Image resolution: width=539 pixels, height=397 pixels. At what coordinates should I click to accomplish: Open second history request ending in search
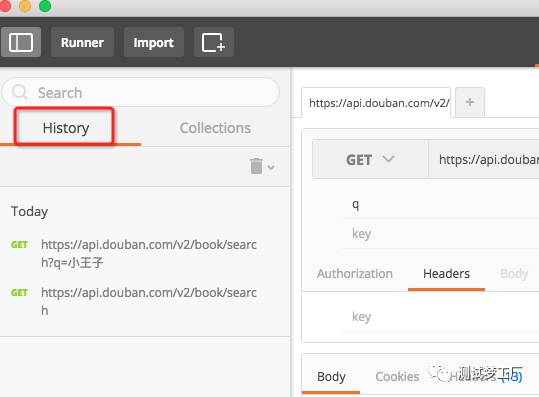click(149, 301)
